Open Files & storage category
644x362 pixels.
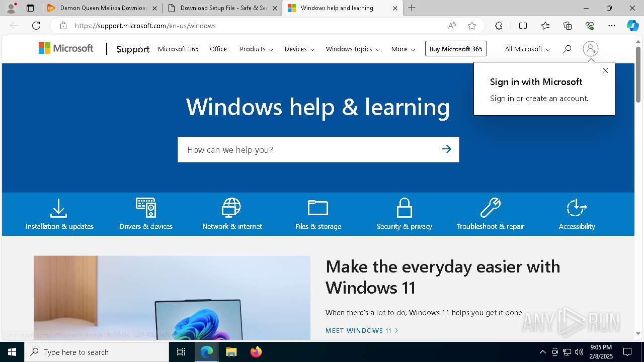point(318,214)
